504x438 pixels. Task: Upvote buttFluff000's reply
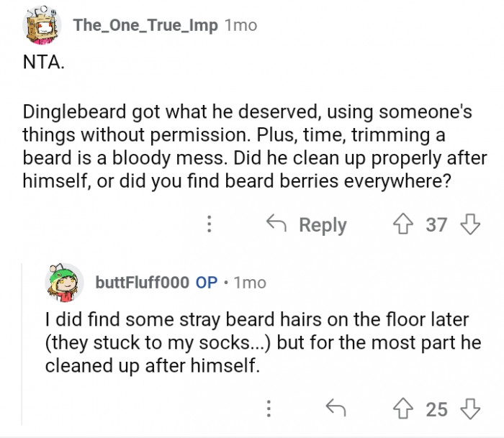pos(403,409)
